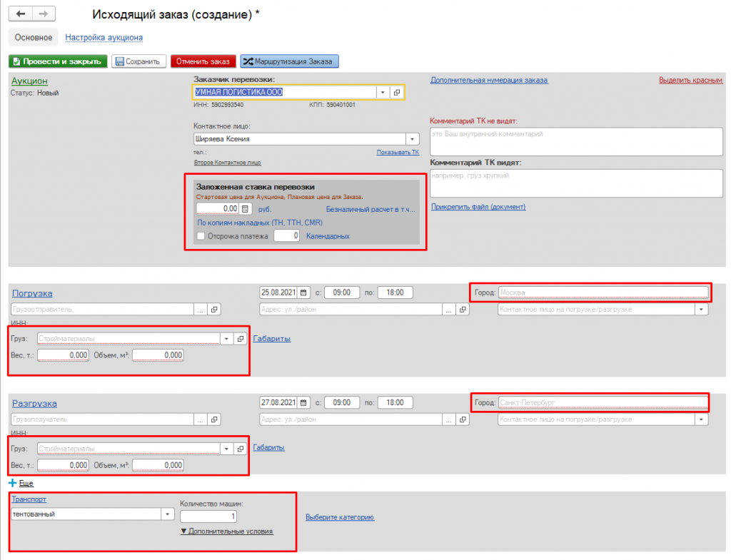Click loading Вес, т. field
The height and width of the screenshot is (560, 731).
pos(63,355)
